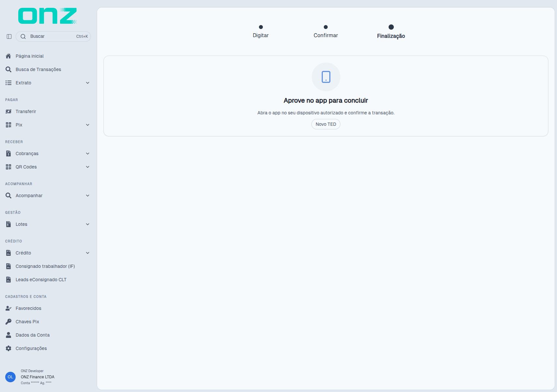Expand the QR Codes chevron
This screenshot has height=392, width=557.
click(x=88, y=167)
